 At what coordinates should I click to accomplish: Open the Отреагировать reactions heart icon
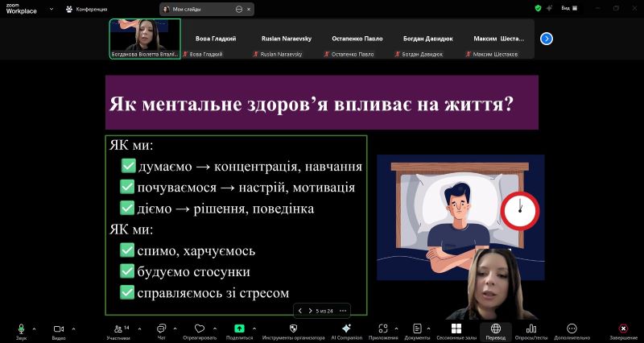(x=200, y=329)
